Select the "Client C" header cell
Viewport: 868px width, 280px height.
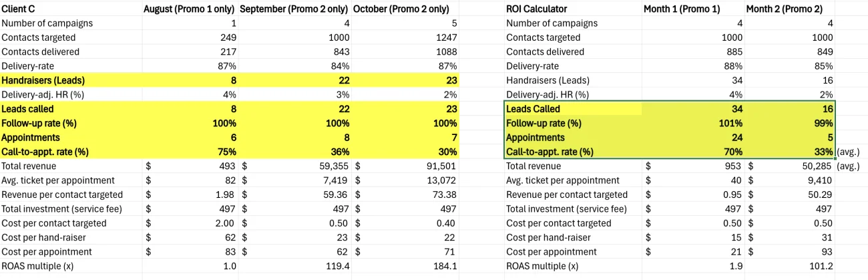coord(19,9)
